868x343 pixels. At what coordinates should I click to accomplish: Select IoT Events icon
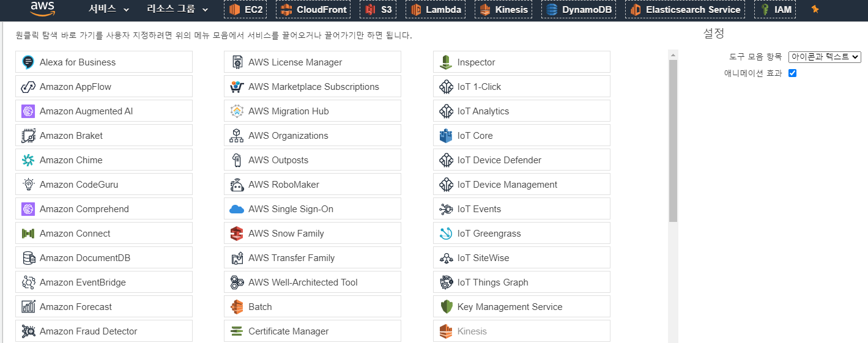(x=446, y=208)
